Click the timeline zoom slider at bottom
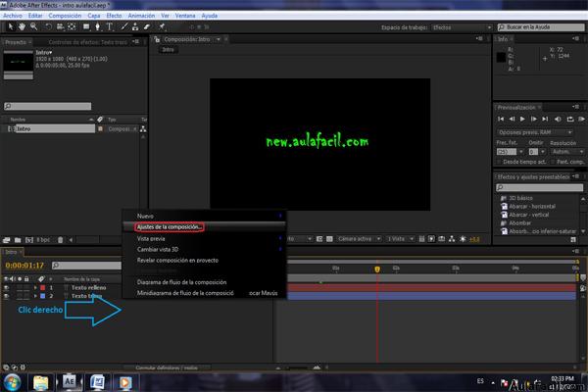This screenshot has width=588, height=392. pyautogui.click(x=299, y=368)
